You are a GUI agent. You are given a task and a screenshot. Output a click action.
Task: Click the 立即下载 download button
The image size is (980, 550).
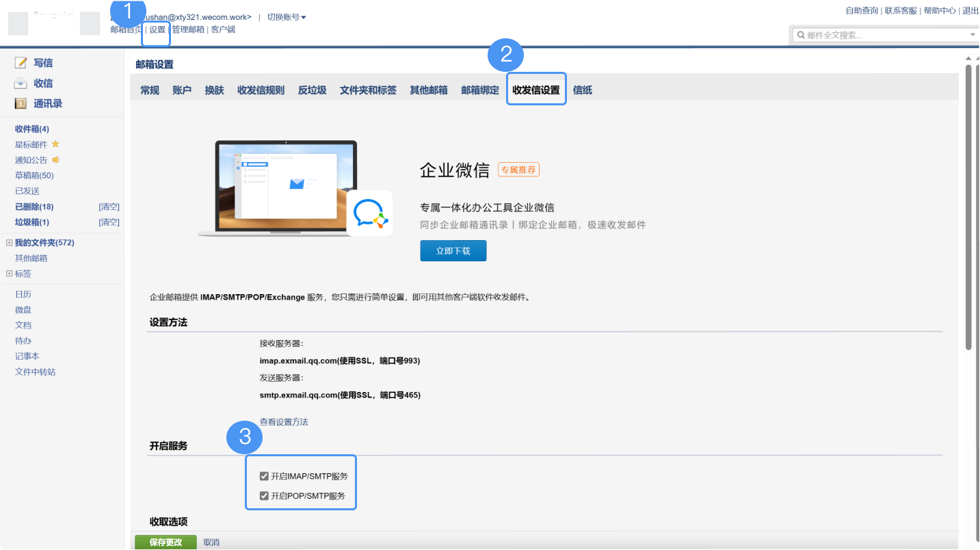453,250
